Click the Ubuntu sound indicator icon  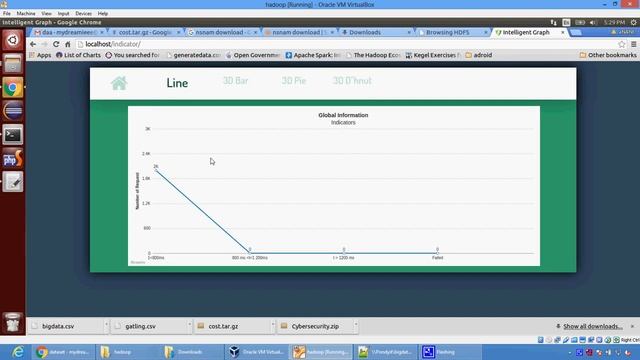click(x=593, y=22)
